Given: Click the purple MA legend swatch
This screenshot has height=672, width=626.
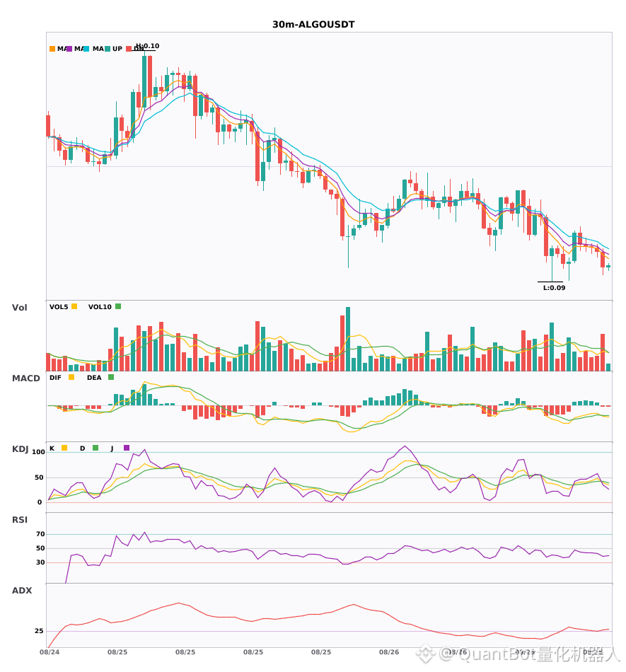Looking at the screenshot, I should coord(69,49).
